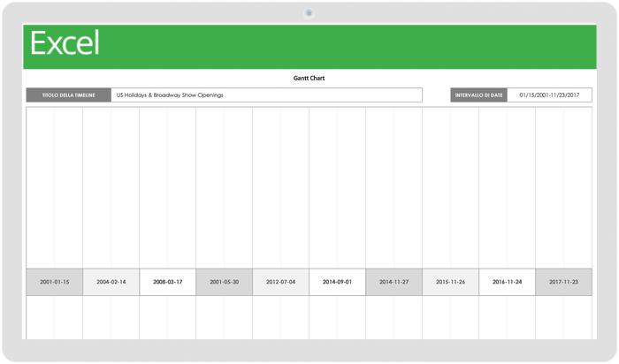
Task: Select the 'INTERVALLO DI DATE' label cell
Action: (478, 95)
